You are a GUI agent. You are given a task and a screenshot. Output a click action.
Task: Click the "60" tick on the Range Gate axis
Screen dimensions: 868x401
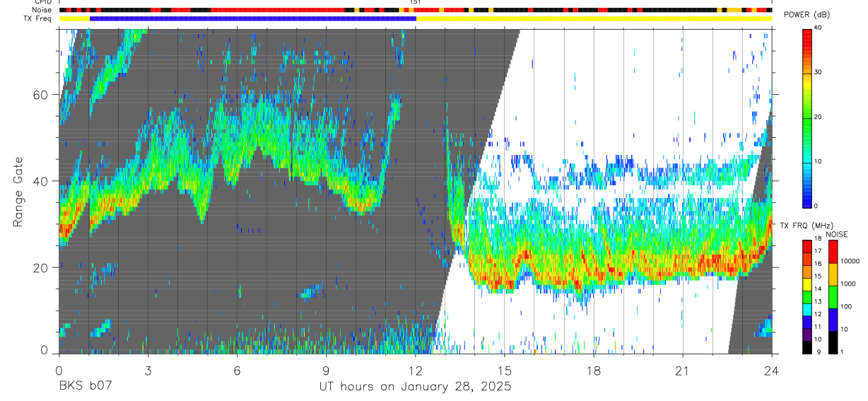(x=41, y=95)
